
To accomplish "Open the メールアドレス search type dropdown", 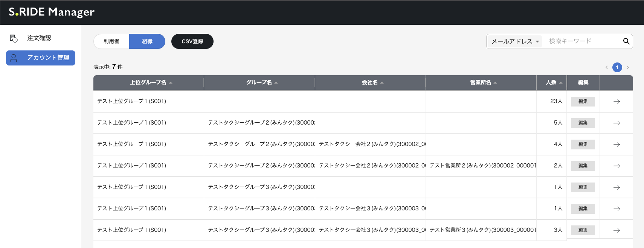I will click(x=515, y=41).
